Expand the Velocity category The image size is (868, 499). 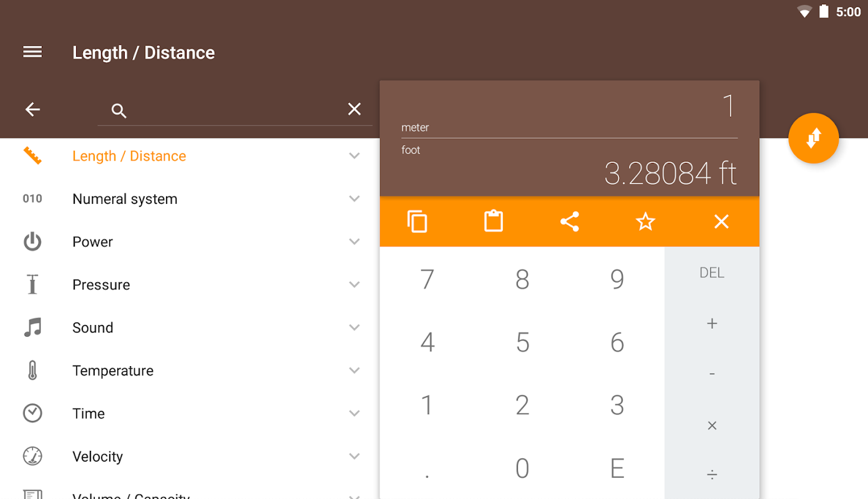click(354, 457)
